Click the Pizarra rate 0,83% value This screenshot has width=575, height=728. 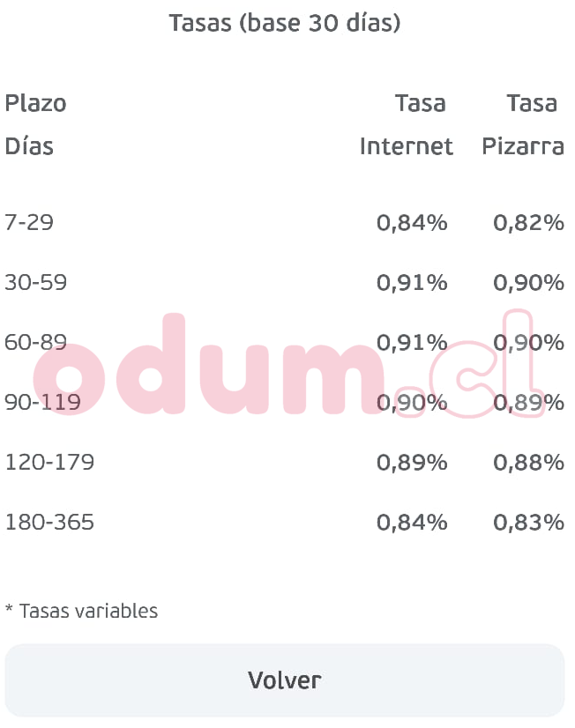[528, 523]
